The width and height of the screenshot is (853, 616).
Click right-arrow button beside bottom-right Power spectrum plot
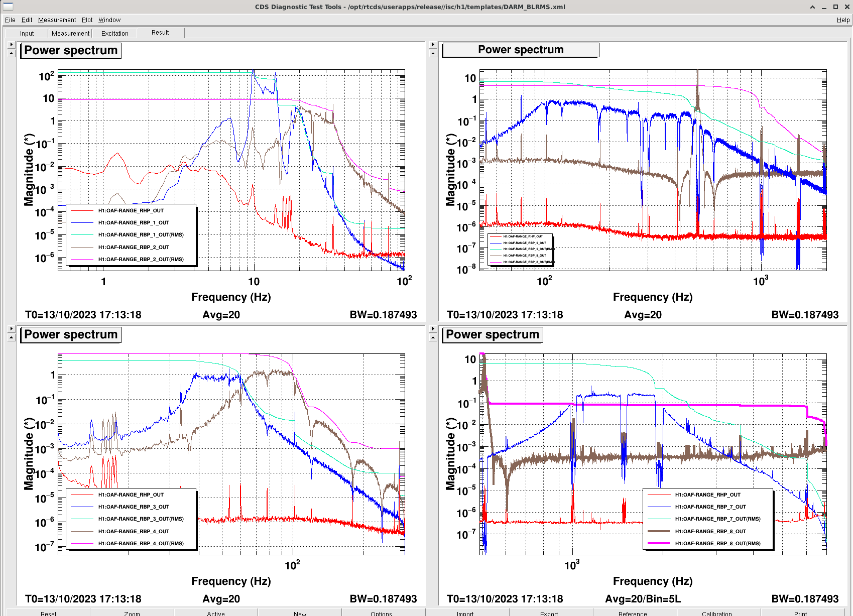coord(433,329)
